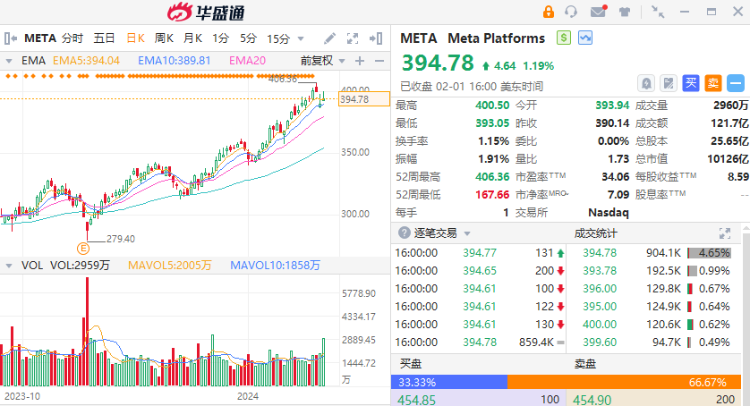Select the pencil drawing tool icon

coord(330,38)
